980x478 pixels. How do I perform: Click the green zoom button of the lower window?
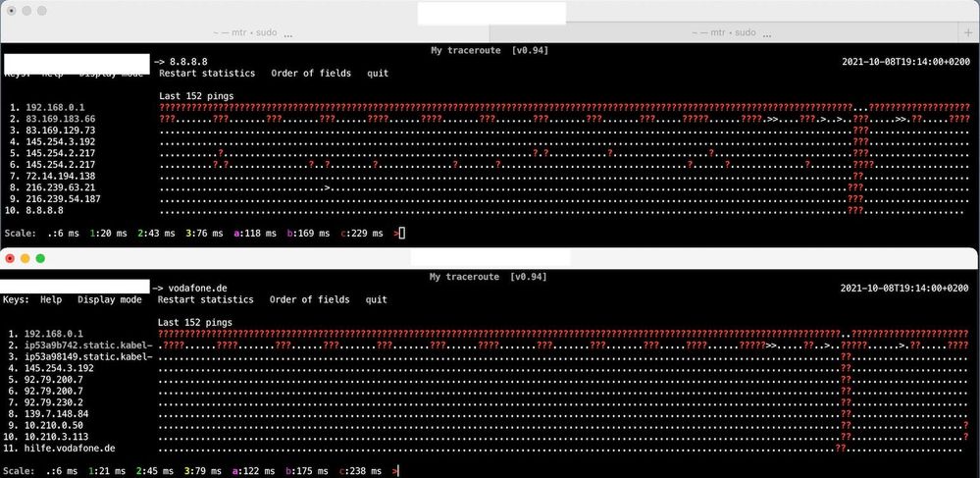(x=40, y=258)
